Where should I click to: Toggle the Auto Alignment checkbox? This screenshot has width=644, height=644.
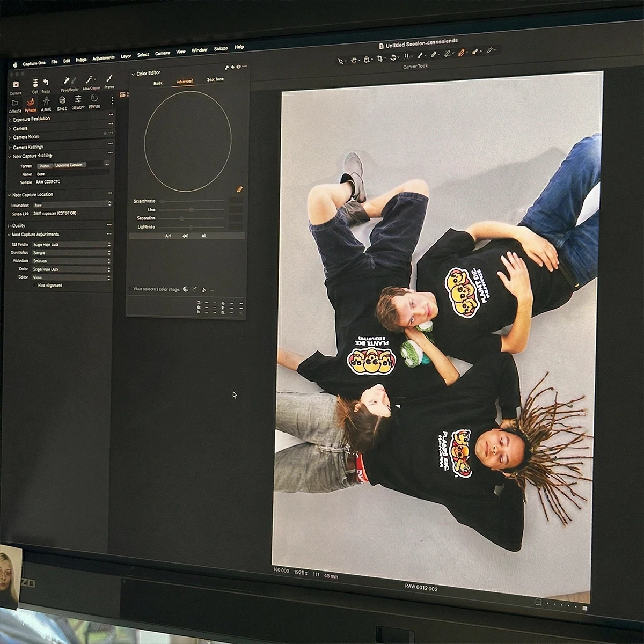(x=35, y=286)
